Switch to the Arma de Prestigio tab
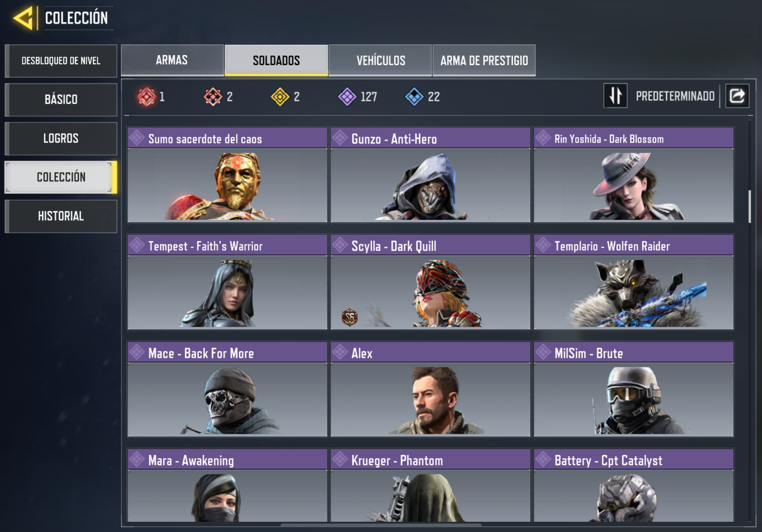 484,60
